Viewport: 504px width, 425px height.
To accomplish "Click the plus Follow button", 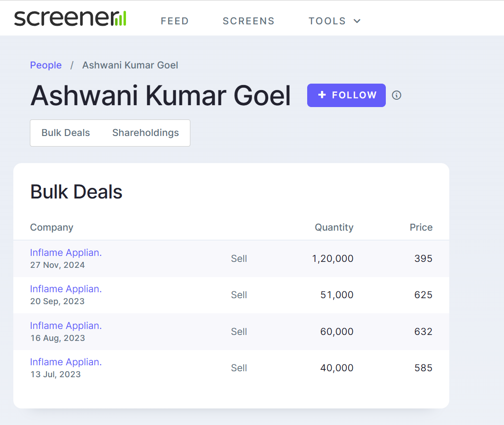I will coord(346,95).
